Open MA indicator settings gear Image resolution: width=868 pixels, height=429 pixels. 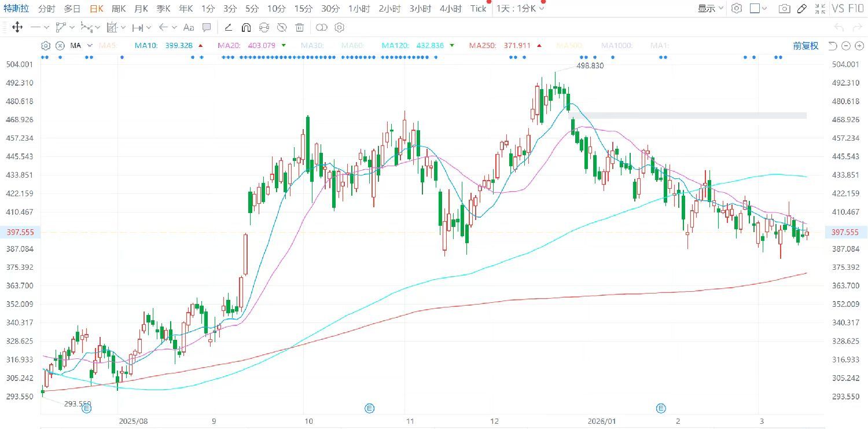click(46, 46)
